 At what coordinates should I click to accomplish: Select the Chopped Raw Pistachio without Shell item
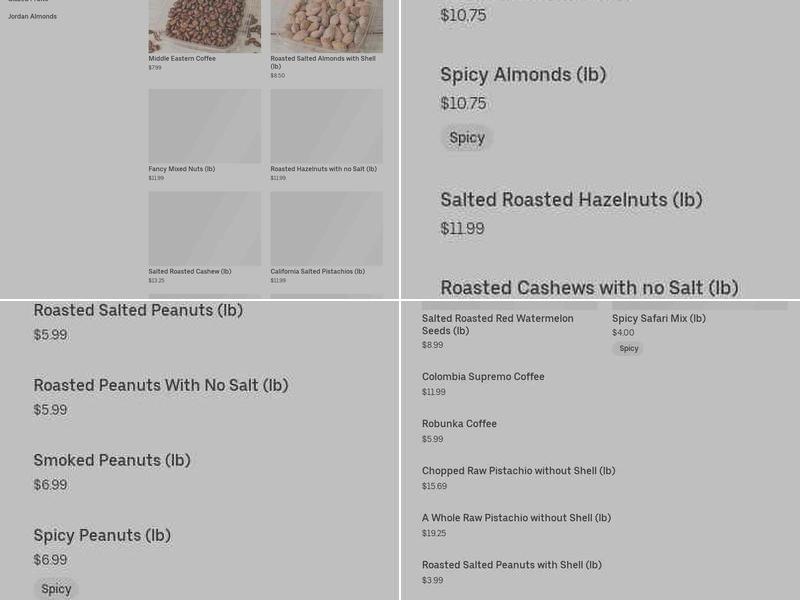[x=518, y=470]
